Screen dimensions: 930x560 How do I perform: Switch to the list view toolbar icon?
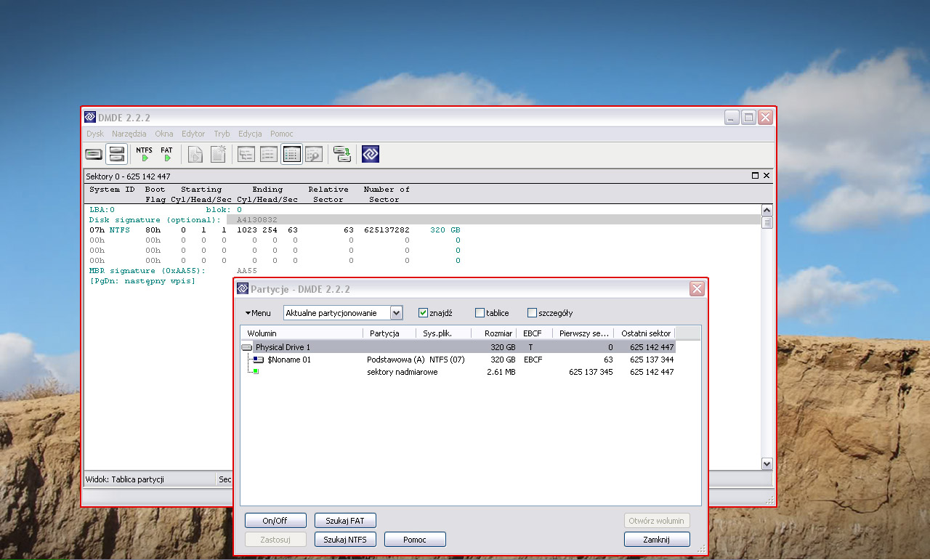pos(269,154)
